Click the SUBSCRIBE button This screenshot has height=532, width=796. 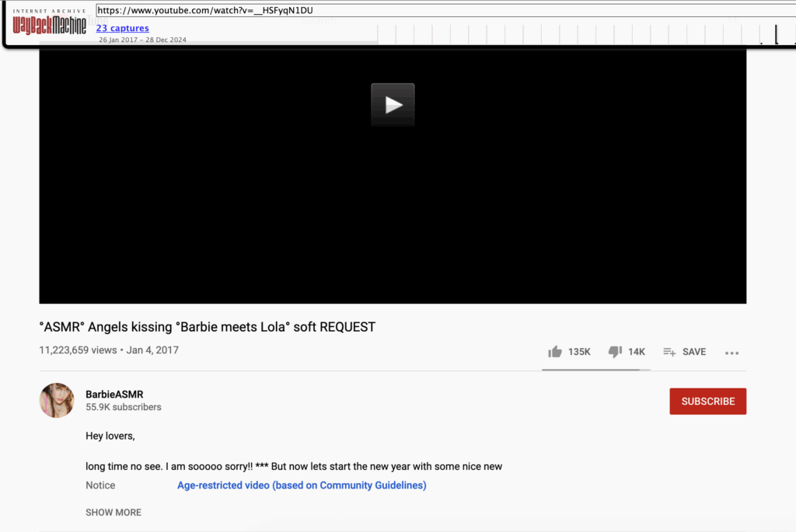pyautogui.click(x=707, y=402)
